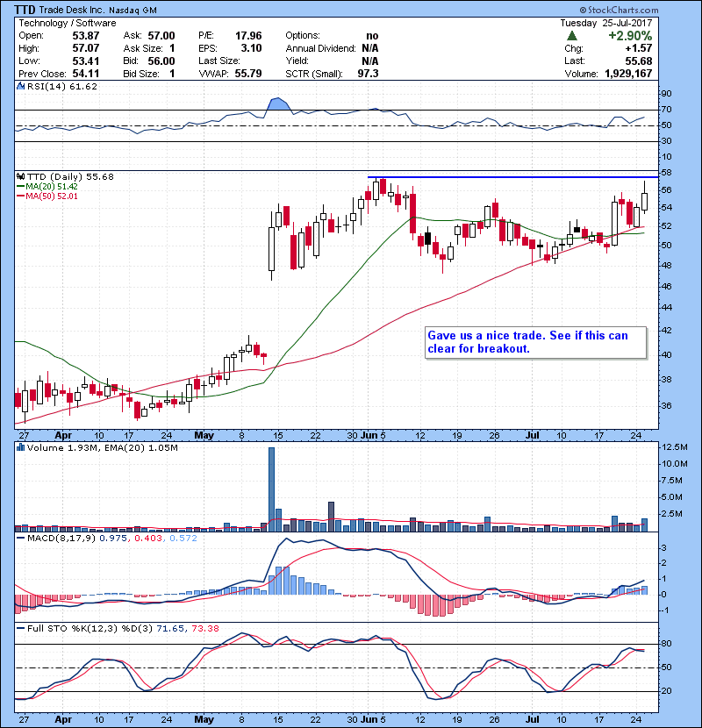Click the blue MACD(8,17,9) legend line marker
The width and height of the screenshot is (702, 728).
coord(21,539)
